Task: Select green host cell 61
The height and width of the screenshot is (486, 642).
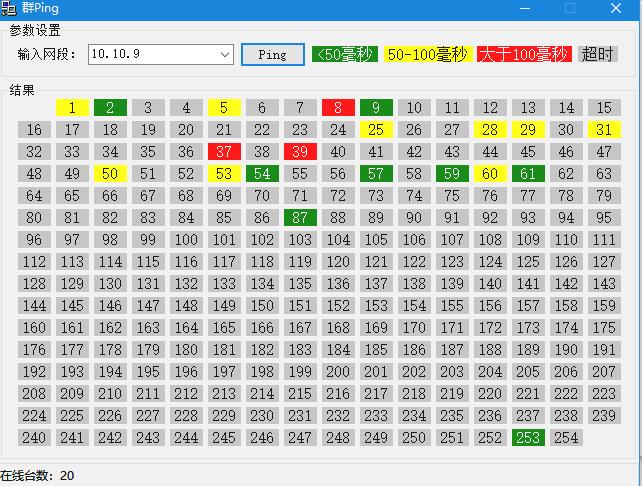Action: [528, 174]
